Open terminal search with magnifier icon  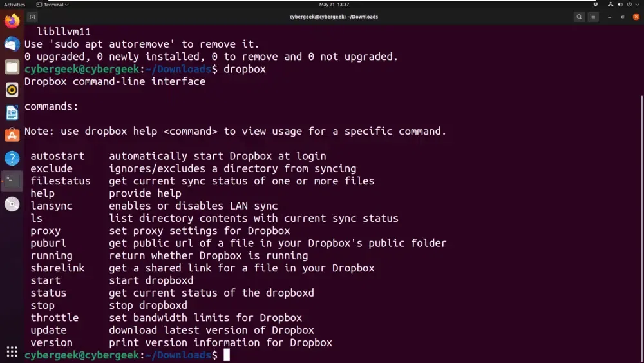[579, 17]
